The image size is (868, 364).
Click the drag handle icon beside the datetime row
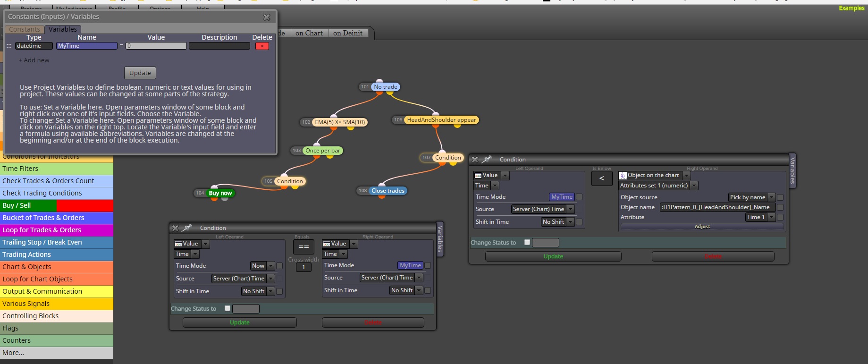pos(9,46)
